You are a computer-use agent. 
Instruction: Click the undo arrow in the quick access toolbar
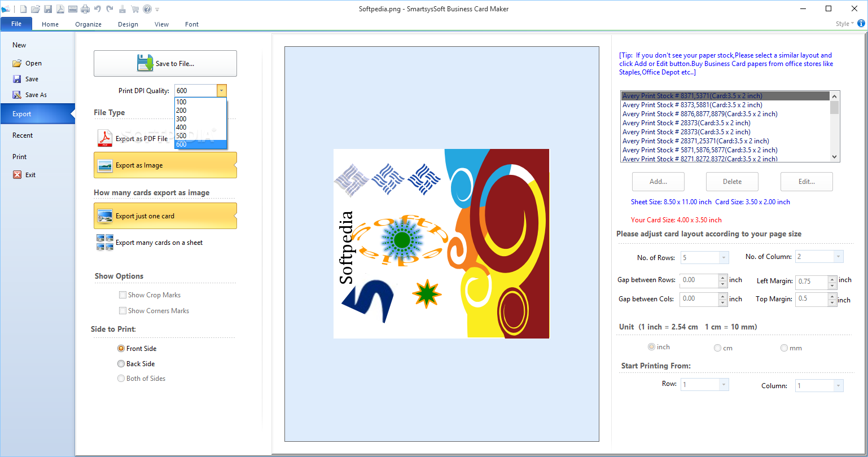pos(98,8)
